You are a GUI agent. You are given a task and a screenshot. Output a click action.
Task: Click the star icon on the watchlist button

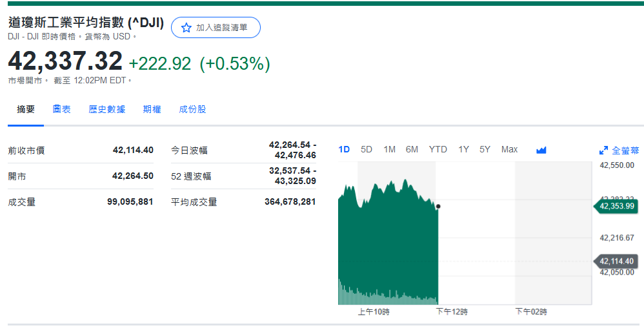[x=186, y=28]
